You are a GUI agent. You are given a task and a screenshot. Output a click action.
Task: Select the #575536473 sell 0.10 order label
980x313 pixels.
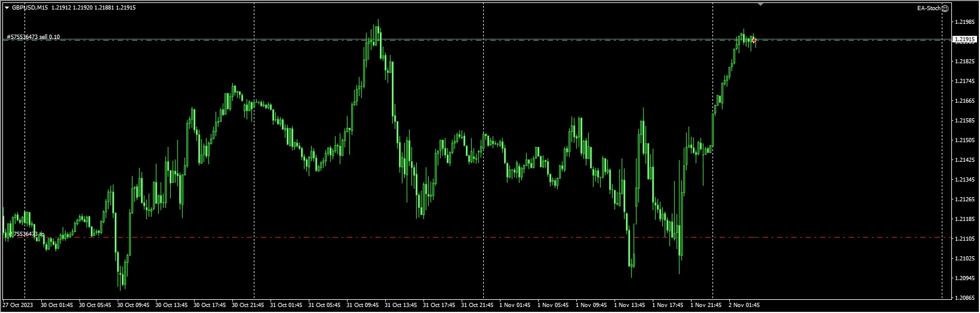tap(33, 37)
